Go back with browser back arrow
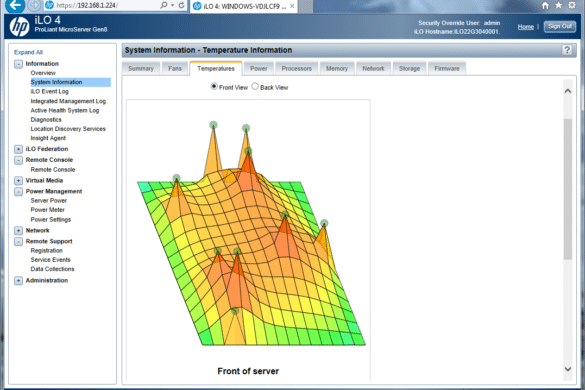Screen dimensions: 585x390 [15, 5]
